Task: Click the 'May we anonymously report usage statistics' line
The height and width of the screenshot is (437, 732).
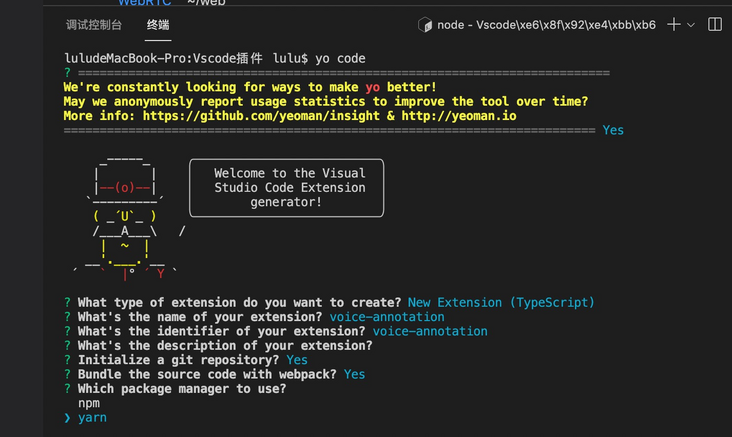Action: pyautogui.click(x=326, y=101)
